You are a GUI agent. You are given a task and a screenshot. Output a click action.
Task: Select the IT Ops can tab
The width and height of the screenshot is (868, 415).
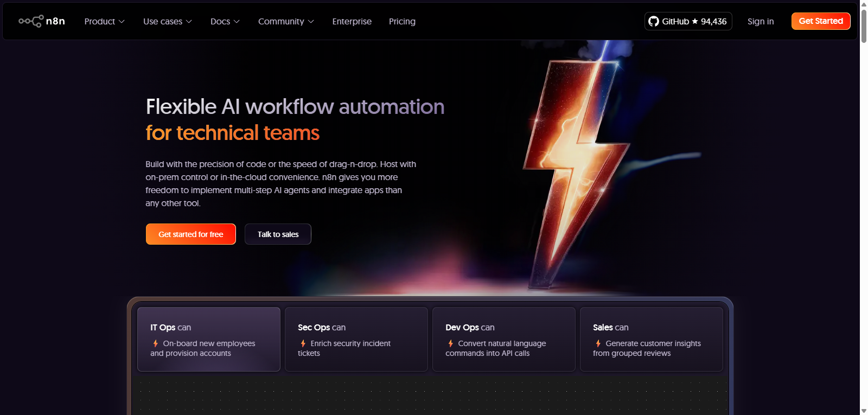(x=208, y=339)
